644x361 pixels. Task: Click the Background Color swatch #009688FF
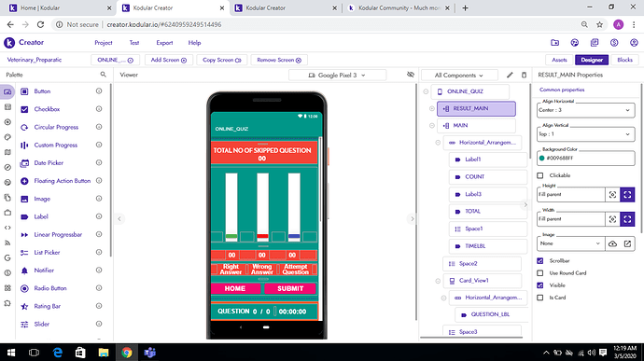pyautogui.click(x=541, y=159)
